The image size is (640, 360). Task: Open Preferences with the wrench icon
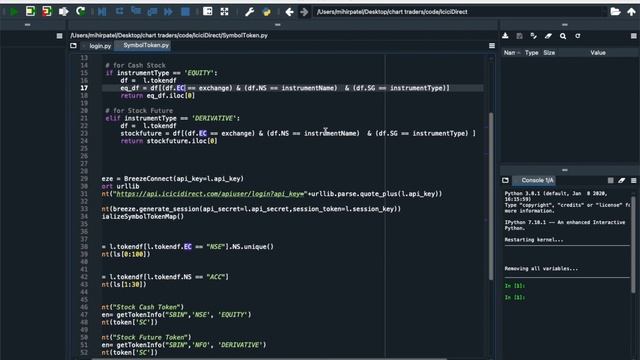249,11
